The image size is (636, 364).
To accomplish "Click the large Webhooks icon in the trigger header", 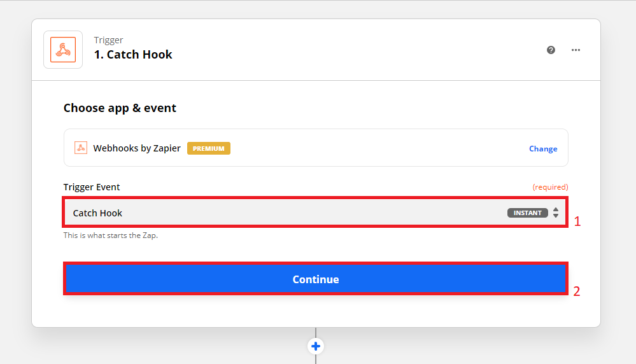I will (x=63, y=50).
